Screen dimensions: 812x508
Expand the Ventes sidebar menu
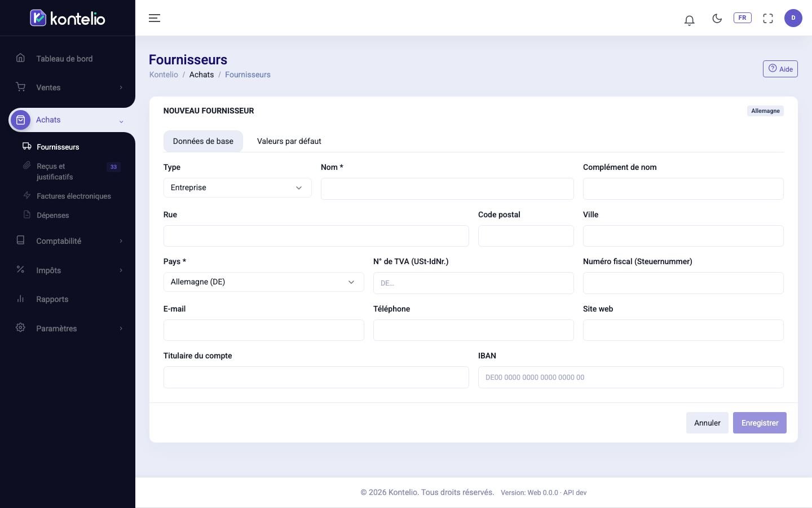tap(68, 87)
